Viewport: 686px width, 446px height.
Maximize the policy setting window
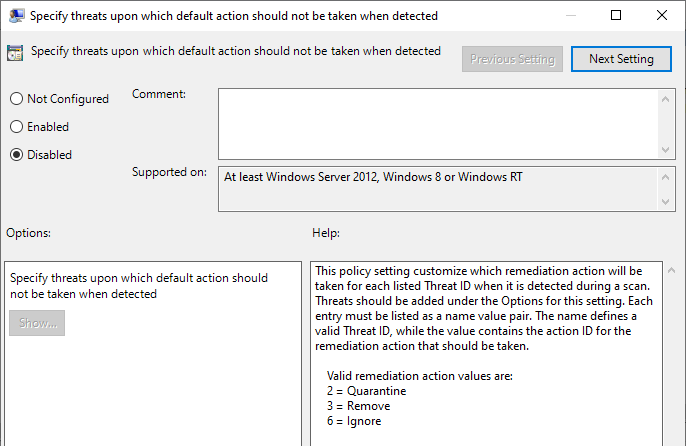coord(616,15)
